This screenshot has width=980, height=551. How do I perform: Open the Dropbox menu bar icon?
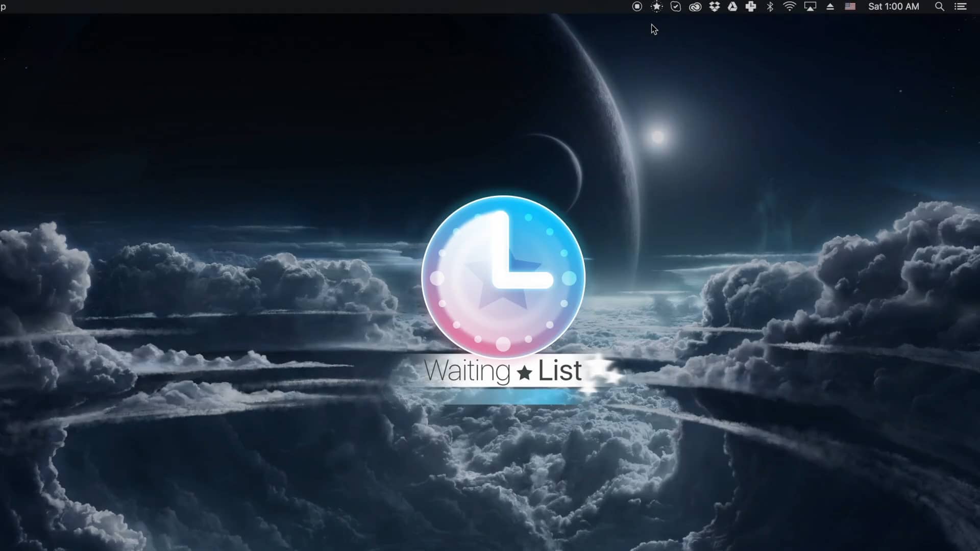coord(715,7)
